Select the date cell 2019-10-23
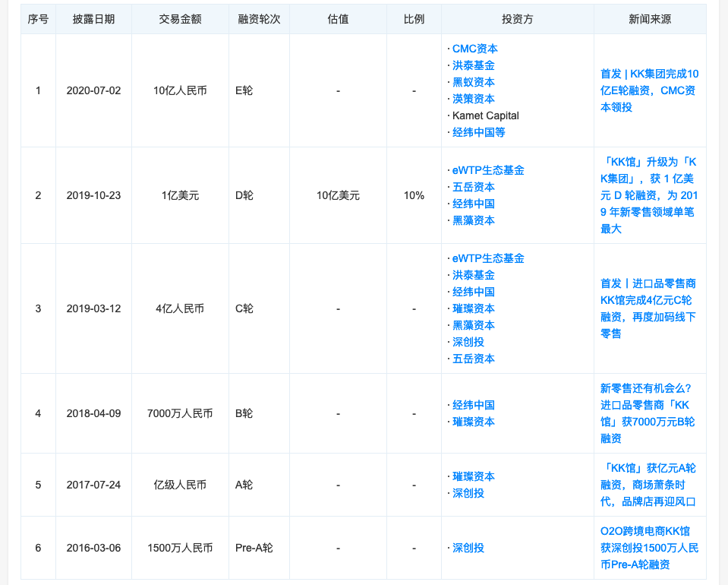Screen dimensions: 728x585 (93, 195)
